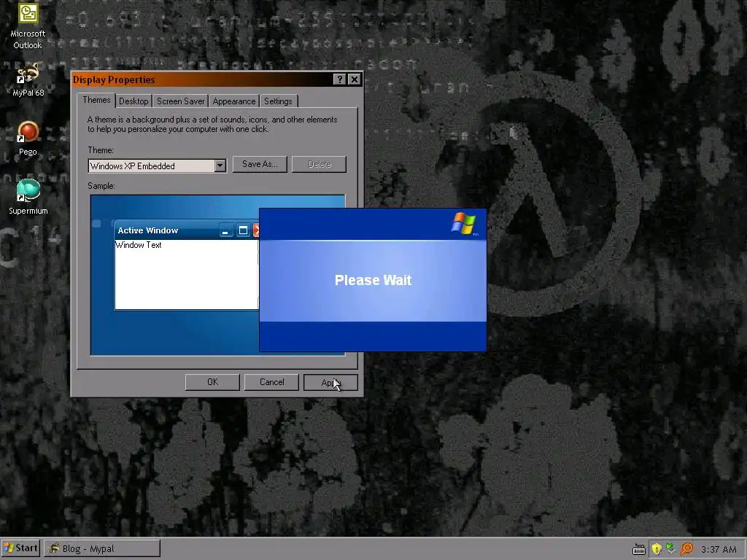Expand the Theme dropdown arrow
747x560 pixels.
pyautogui.click(x=220, y=166)
